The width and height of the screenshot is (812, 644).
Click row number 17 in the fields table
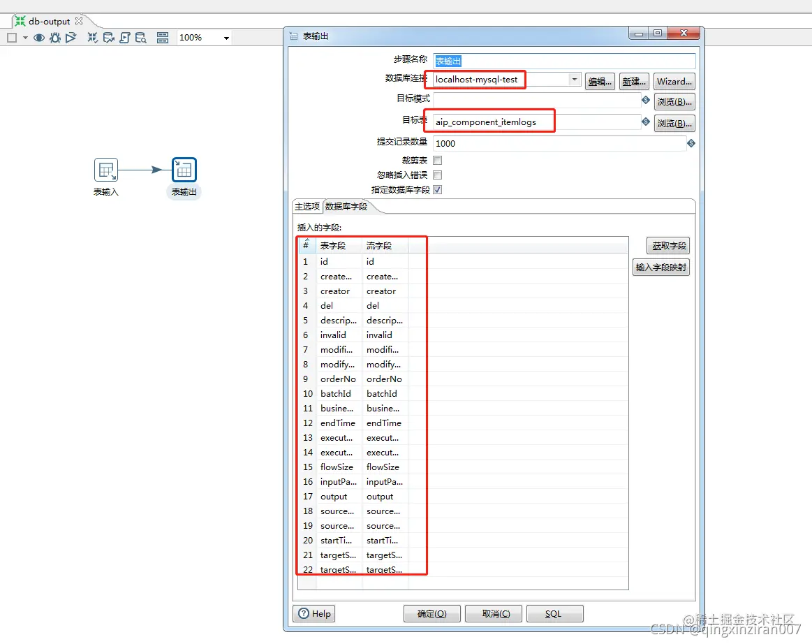pyautogui.click(x=308, y=497)
